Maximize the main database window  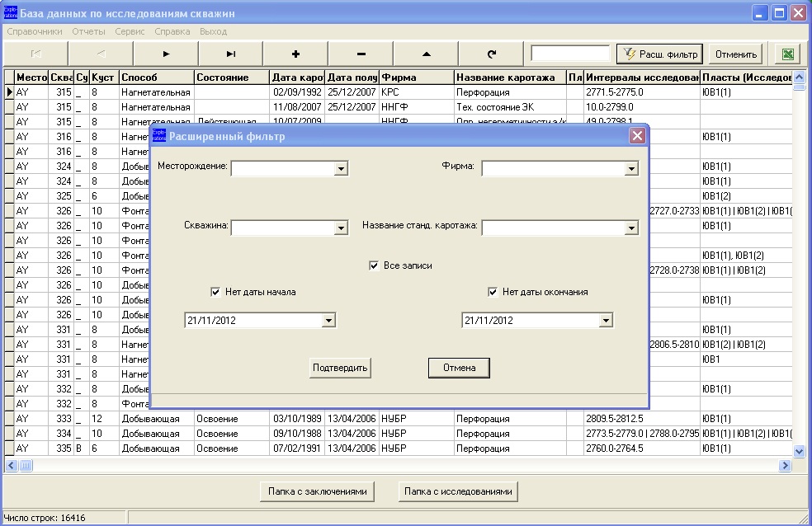[779, 13]
